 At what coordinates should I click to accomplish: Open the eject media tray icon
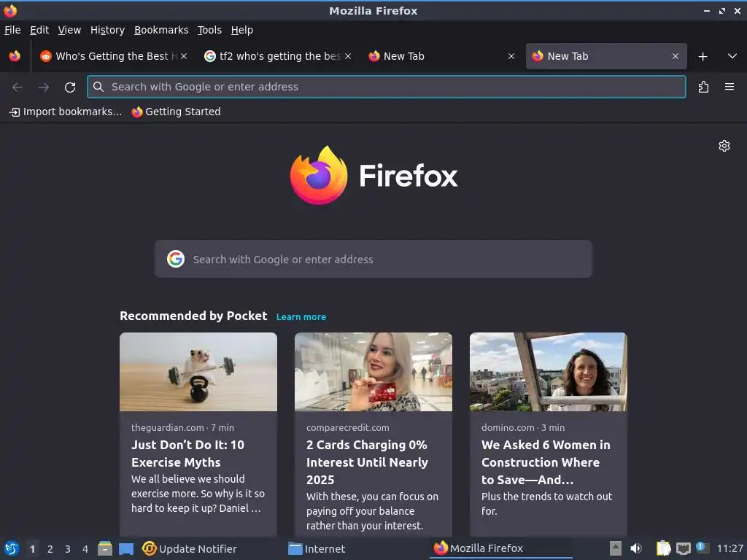616,548
